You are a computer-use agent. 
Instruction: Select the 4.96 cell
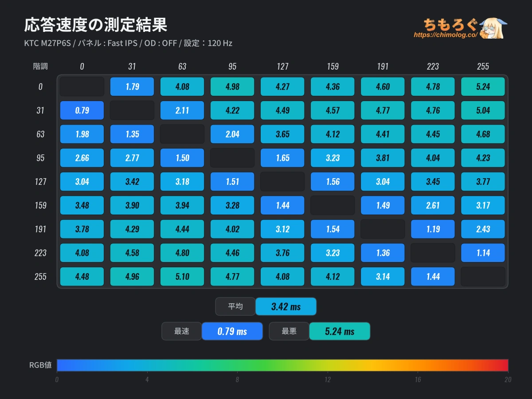point(132,277)
